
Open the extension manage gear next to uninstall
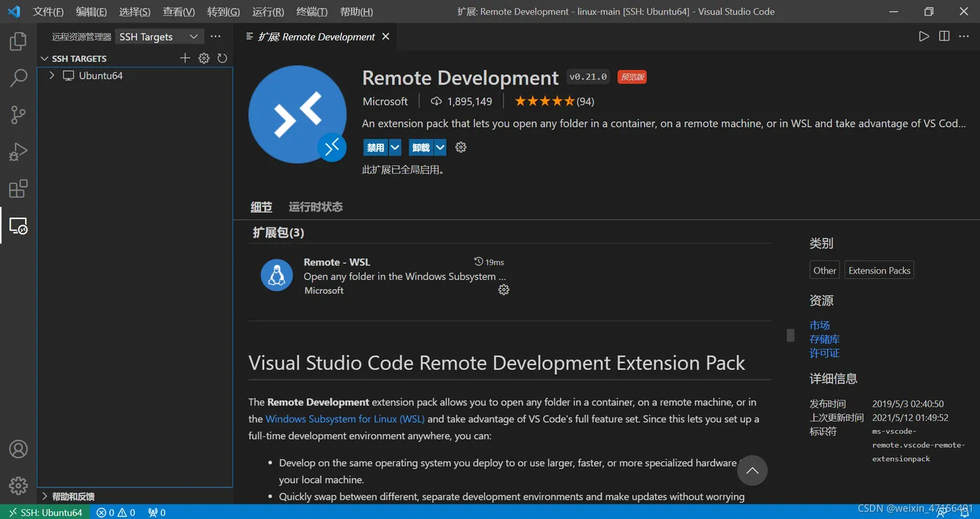click(461, 147)
